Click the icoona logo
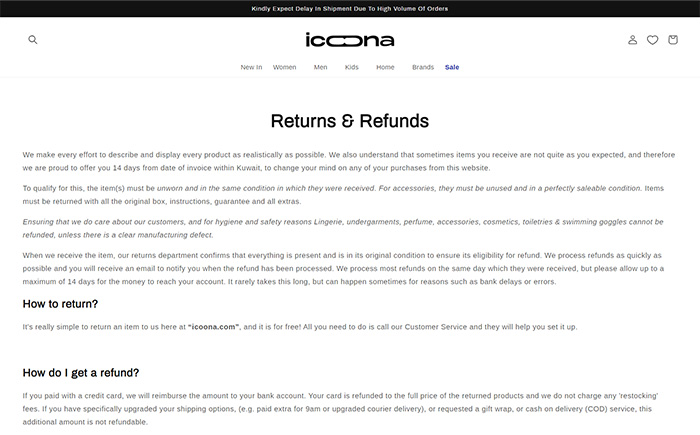Image resolution: width=700 pixels, height=435 pixels. [x=350, y=40]
